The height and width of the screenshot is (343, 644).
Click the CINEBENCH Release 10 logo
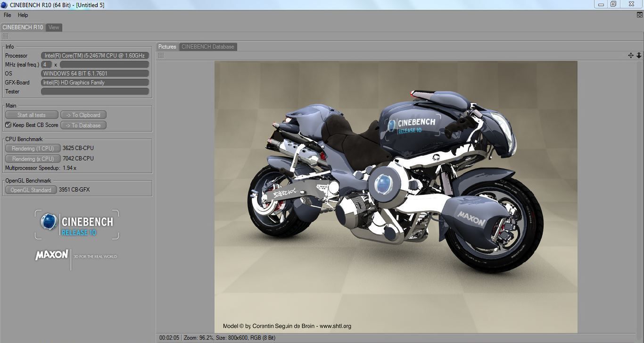tap(77, 225)
